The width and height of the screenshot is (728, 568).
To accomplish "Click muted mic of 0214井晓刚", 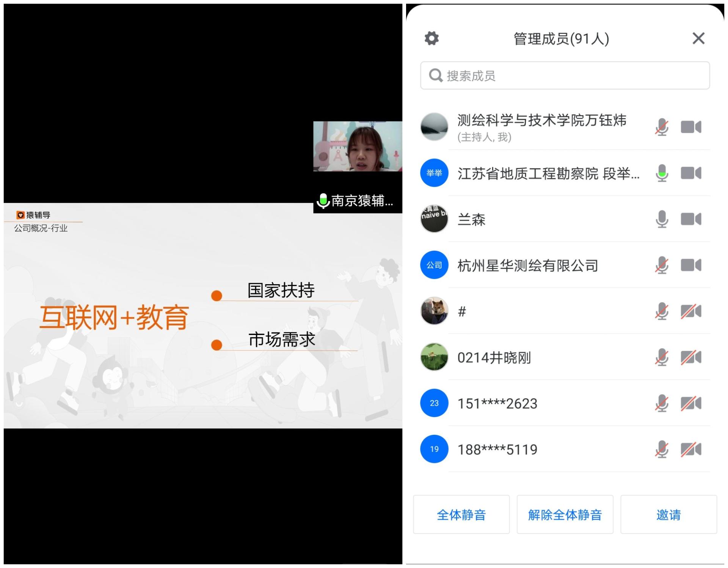I will (662, 357).
